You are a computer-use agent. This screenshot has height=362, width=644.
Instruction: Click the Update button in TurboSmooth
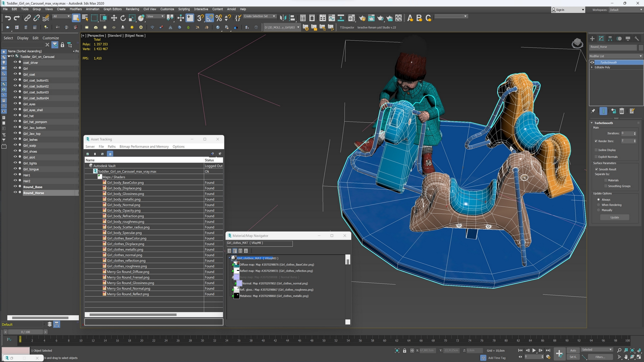click(x=615, y=217)
